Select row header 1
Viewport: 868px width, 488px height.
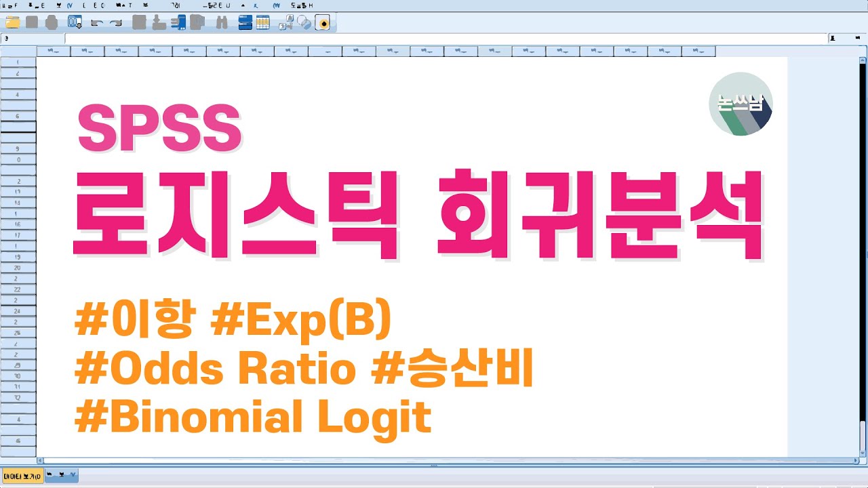tap(18, 62)
